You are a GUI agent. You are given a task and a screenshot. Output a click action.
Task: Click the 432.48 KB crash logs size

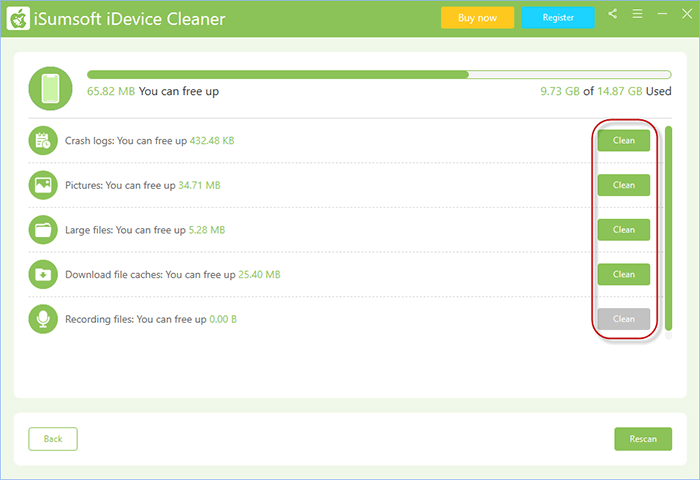212,141
